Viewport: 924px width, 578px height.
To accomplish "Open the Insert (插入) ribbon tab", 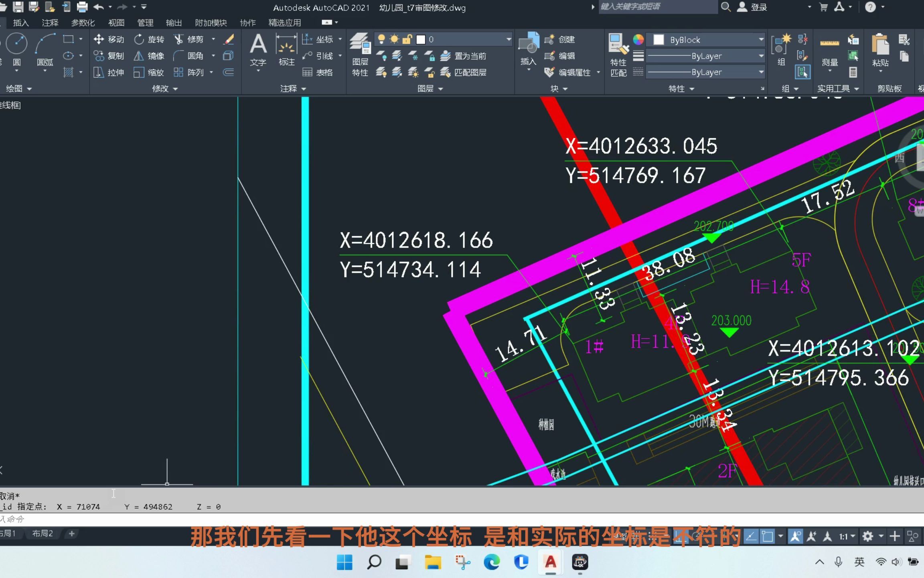I will (21, 23).
